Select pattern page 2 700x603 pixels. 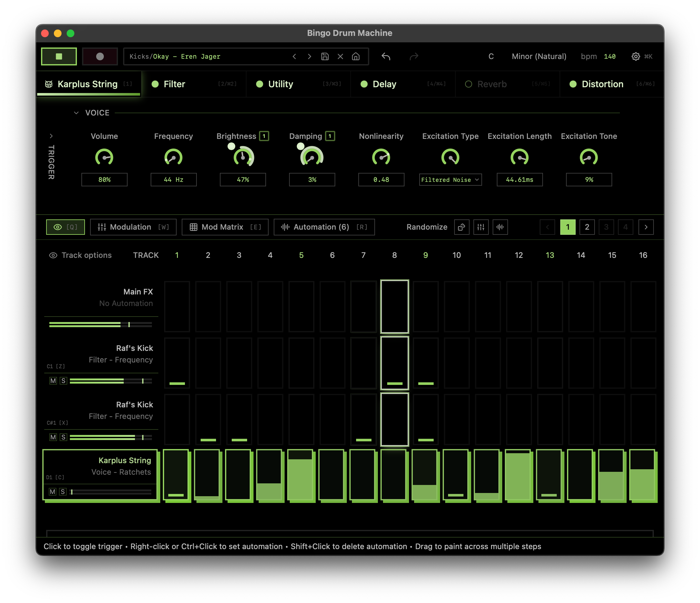tap(587, 227)
